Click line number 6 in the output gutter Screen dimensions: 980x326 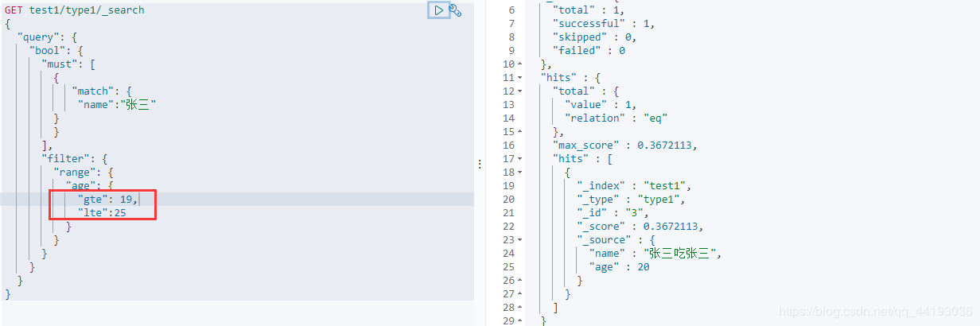tap(511, 10)
